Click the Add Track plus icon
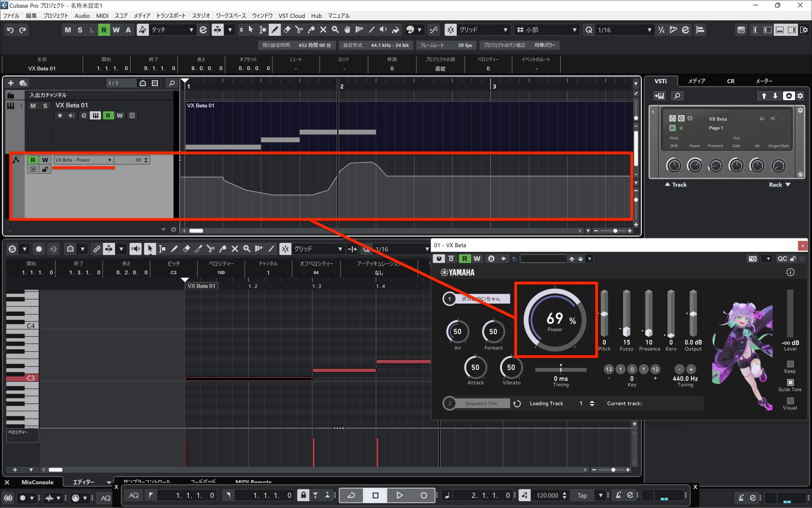The image size is (812, 508). coord(11,83)
